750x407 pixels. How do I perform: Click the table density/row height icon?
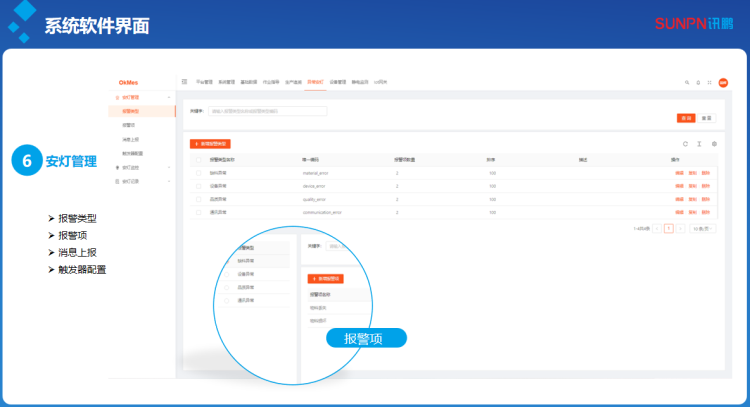699,144
